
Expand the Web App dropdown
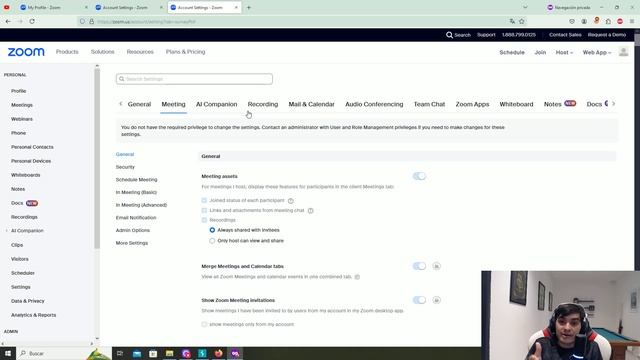click(x=597, y=52)
